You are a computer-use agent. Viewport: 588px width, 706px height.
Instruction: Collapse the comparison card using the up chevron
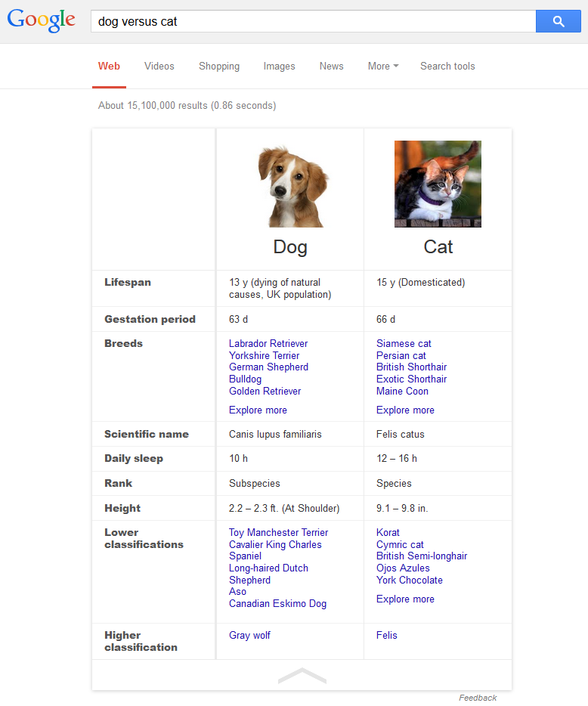[302, 675]
